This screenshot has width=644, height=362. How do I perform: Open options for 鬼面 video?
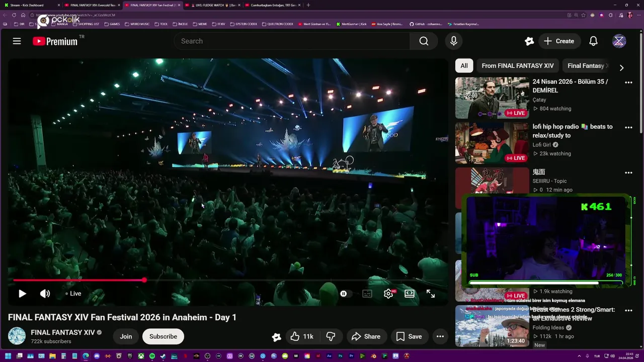tap(628, 172)
